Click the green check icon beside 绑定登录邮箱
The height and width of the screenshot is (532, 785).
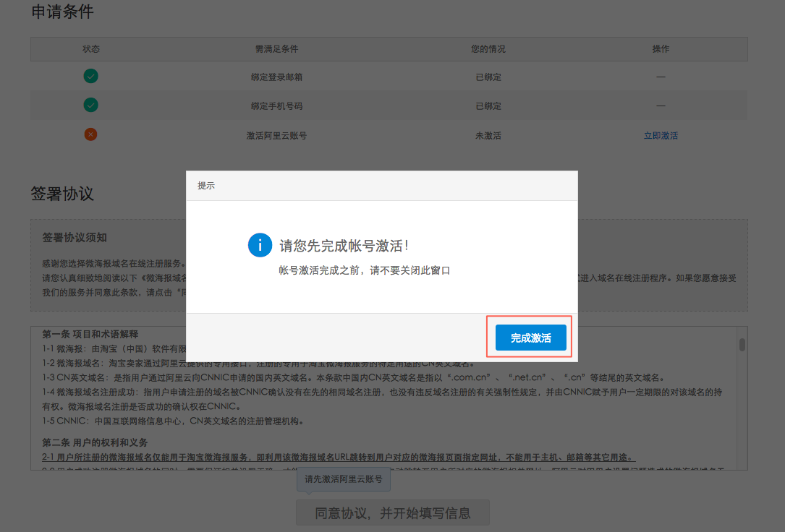[90, 76]
